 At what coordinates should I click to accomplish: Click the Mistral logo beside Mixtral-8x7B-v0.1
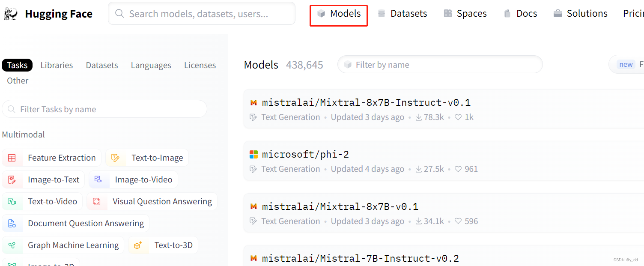tap(254, 206)
